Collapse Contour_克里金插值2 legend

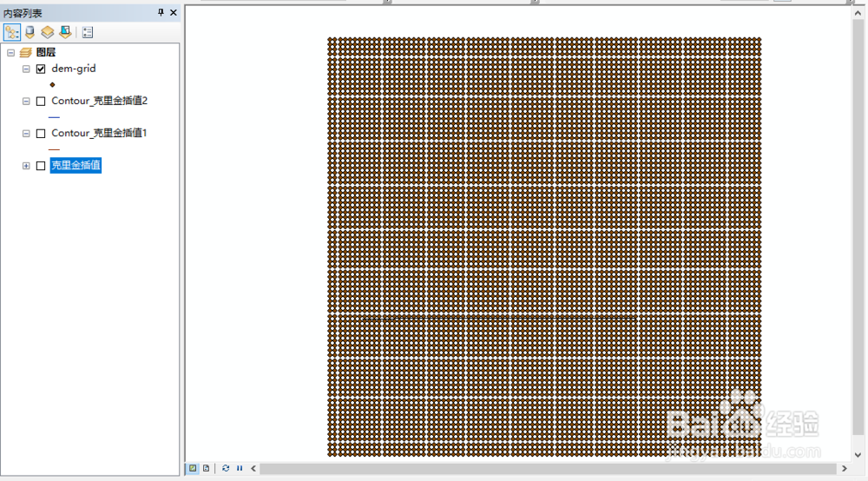tap(26, 102)
